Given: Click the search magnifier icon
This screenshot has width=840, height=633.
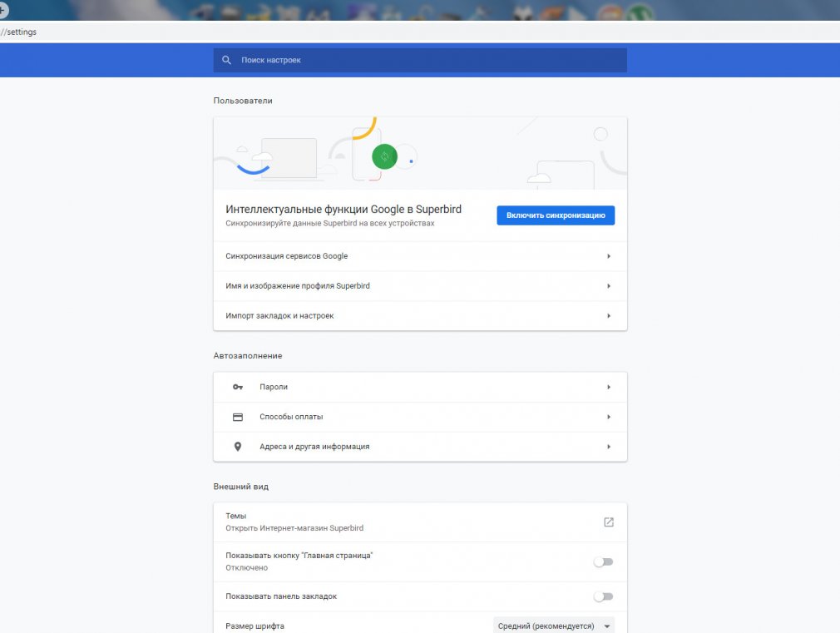Looking at the screenshot, I should [x=226, y=60].
